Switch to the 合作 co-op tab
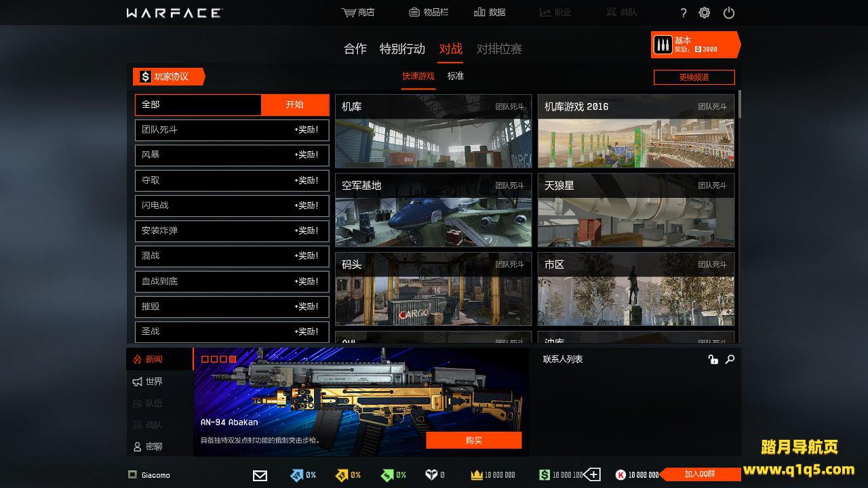The width and height of the screenshot is (868, 488). tap(355, 49)
